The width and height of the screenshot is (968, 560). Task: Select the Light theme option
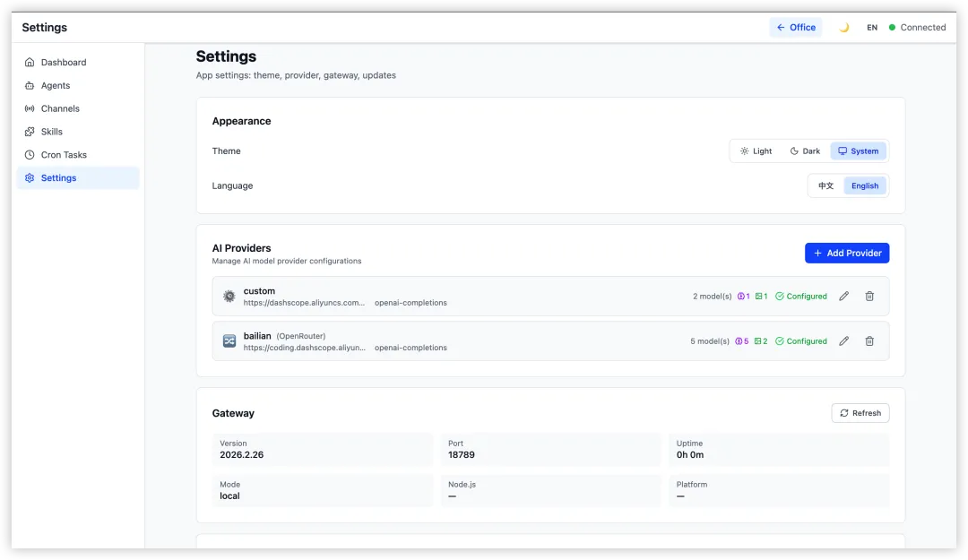tap(756, 151)
